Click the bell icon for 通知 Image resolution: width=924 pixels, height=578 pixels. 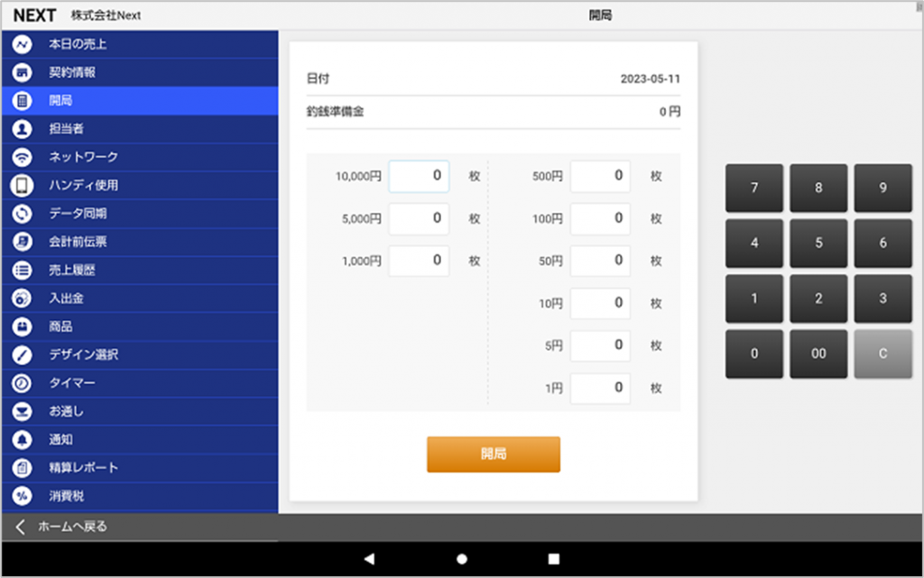coord(23,439)
